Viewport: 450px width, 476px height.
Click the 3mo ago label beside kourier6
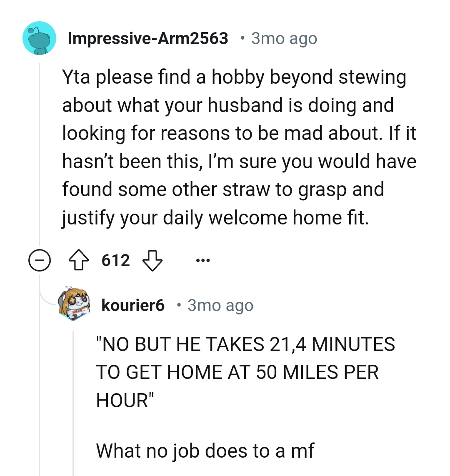coord(220,305)
